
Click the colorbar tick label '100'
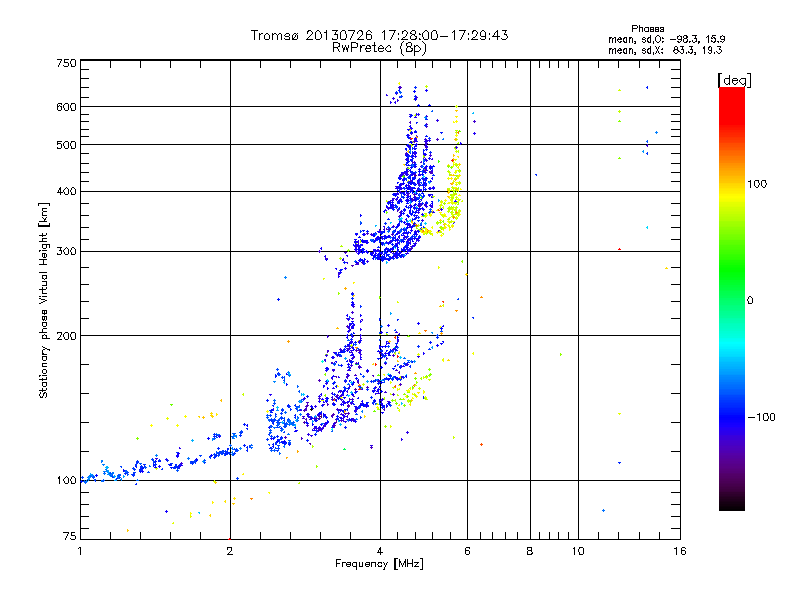pyautogui.click(x=757, y=184)
